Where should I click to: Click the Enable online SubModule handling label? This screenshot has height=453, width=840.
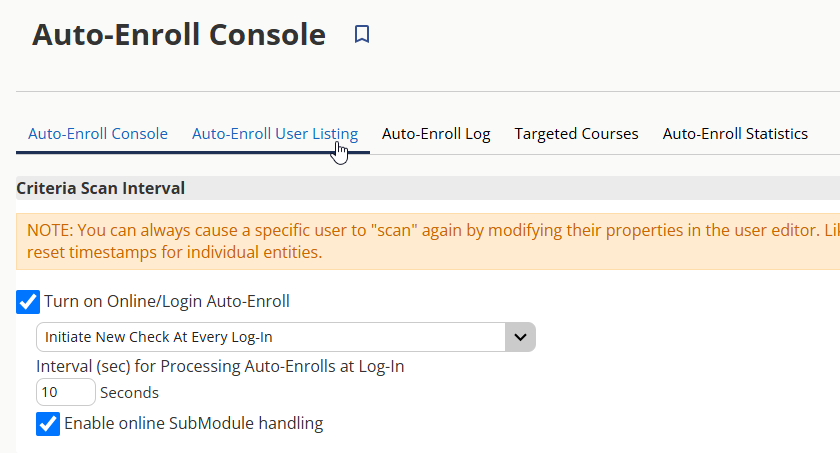click(193, 424)
